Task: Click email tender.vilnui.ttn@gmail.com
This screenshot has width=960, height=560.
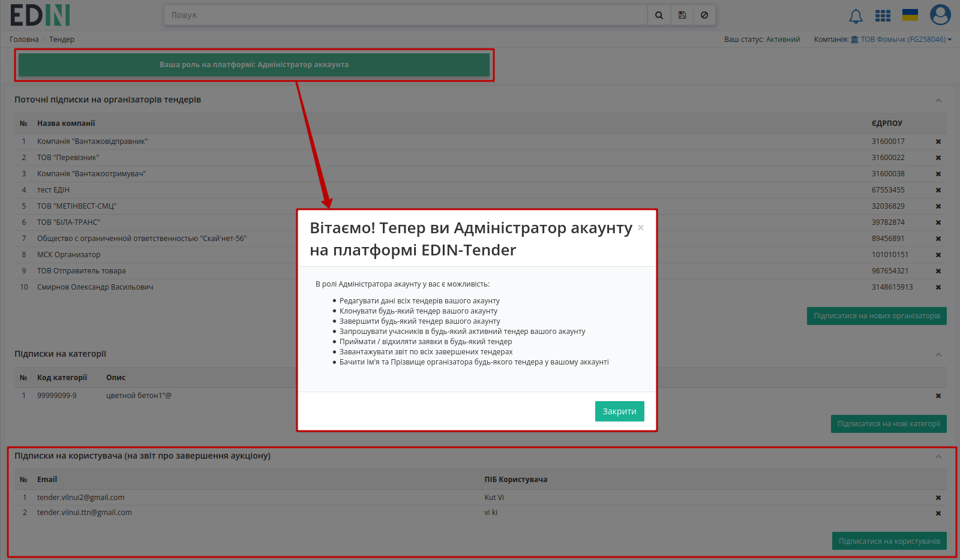Action: (x=85, y=513)
